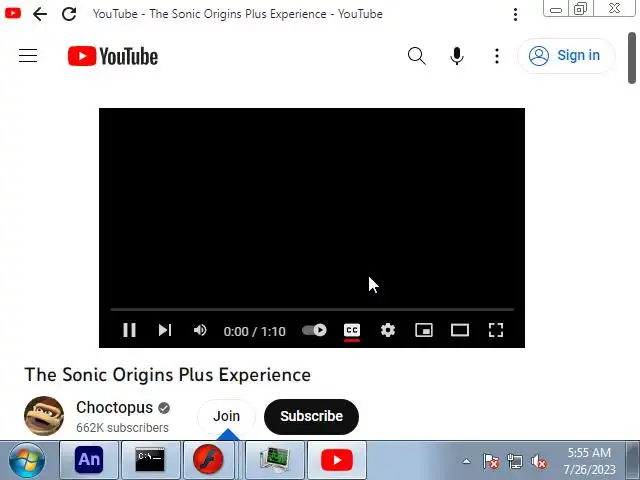Click the page vertical scrollbar thumb

click(631, 58)
